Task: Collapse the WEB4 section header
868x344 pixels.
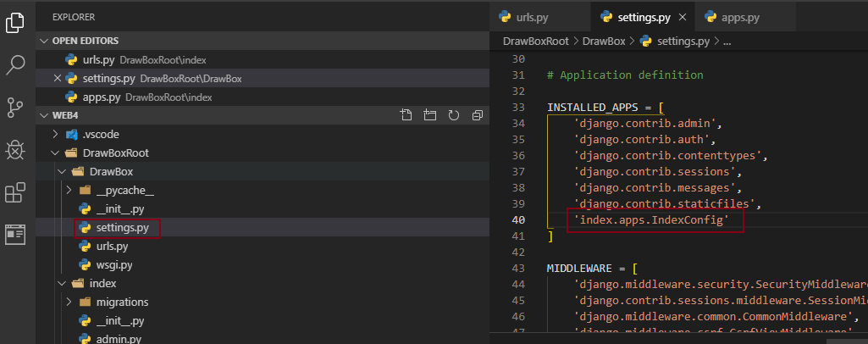Action: pyautogui.click(x=263, y=115)
